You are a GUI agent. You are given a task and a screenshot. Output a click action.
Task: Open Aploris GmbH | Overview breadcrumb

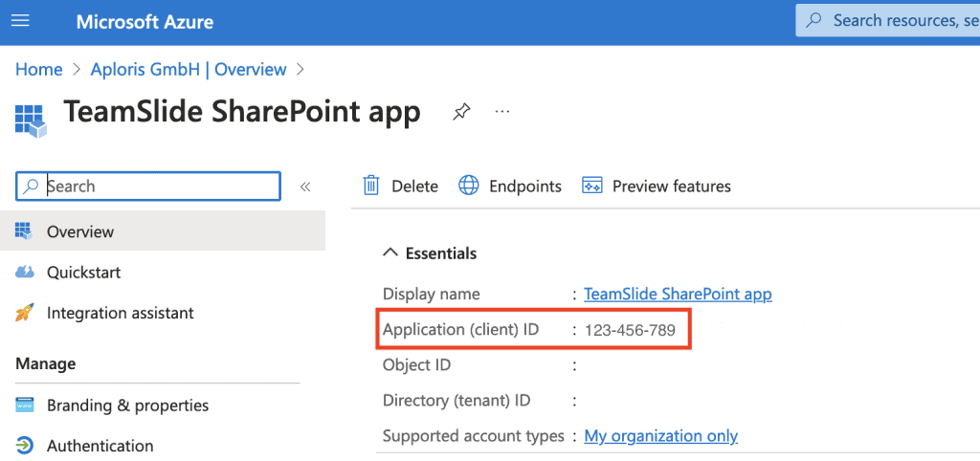[189, 69]
